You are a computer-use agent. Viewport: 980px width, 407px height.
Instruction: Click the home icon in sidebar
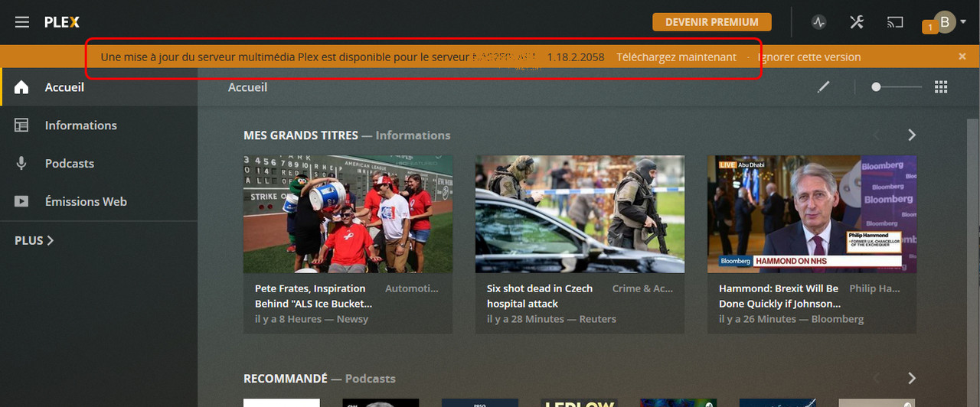21,87
